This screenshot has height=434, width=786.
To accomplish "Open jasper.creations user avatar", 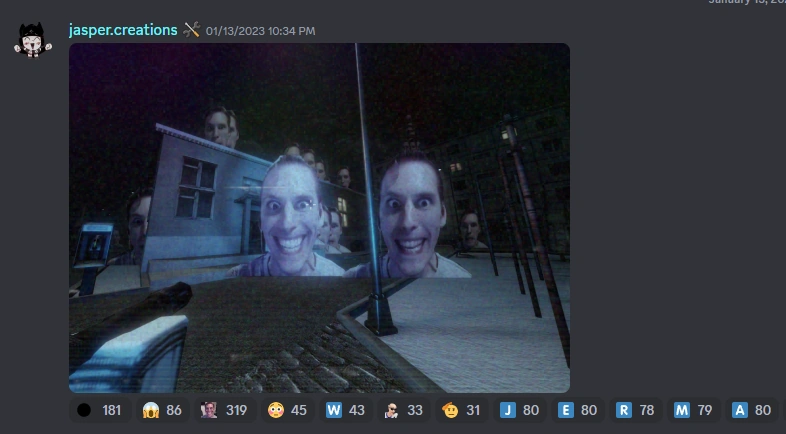I will click(33, 40).
